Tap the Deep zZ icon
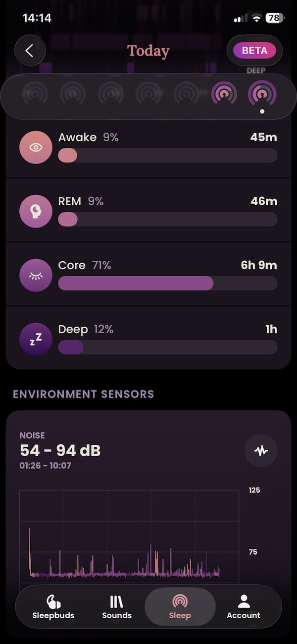 36,339
